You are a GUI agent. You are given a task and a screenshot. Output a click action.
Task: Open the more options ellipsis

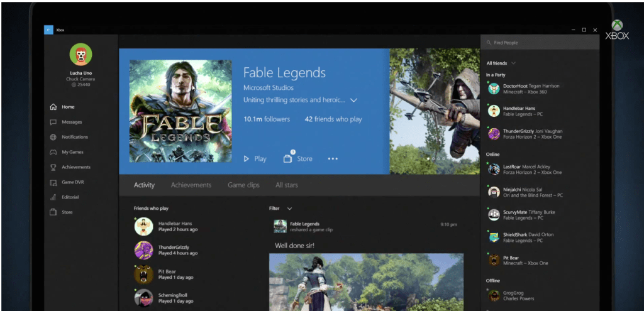tap(333, 159)
